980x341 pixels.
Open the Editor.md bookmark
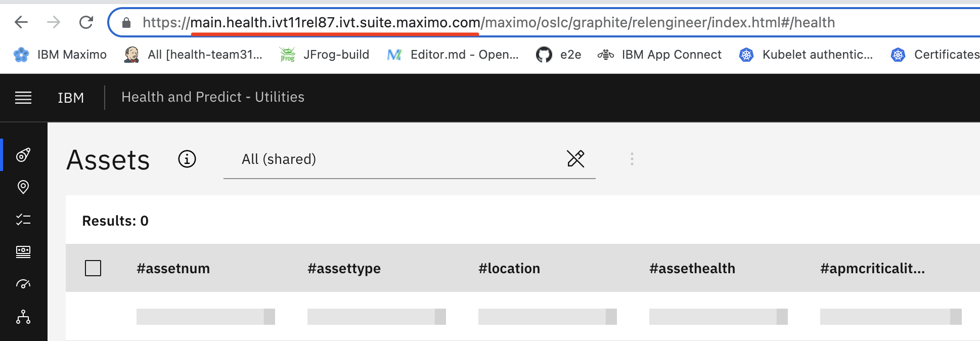click(453, 55)
